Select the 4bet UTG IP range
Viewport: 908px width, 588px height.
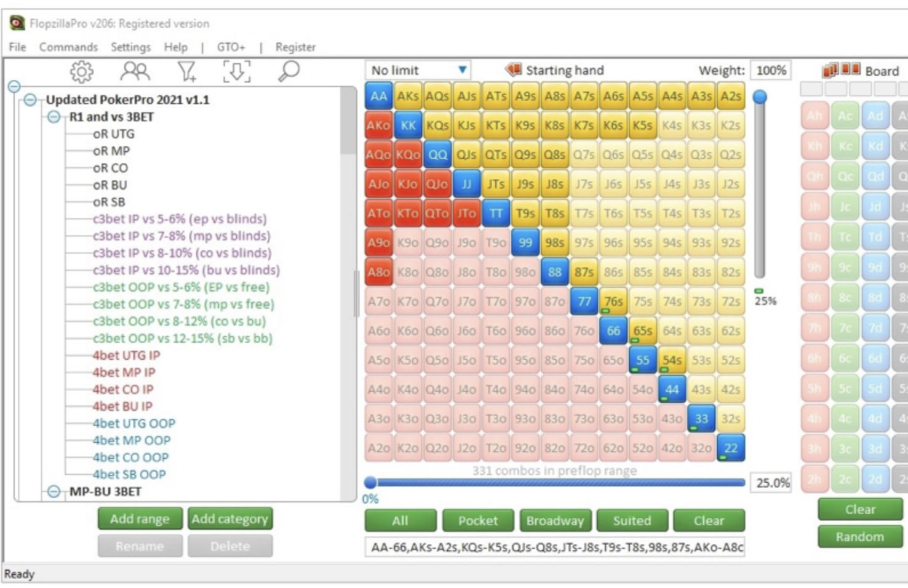coord(126,355)
